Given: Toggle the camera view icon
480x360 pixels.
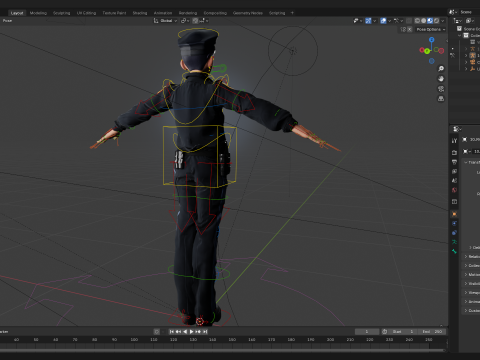Looking at the screenshot, I should tap(441, 89).
